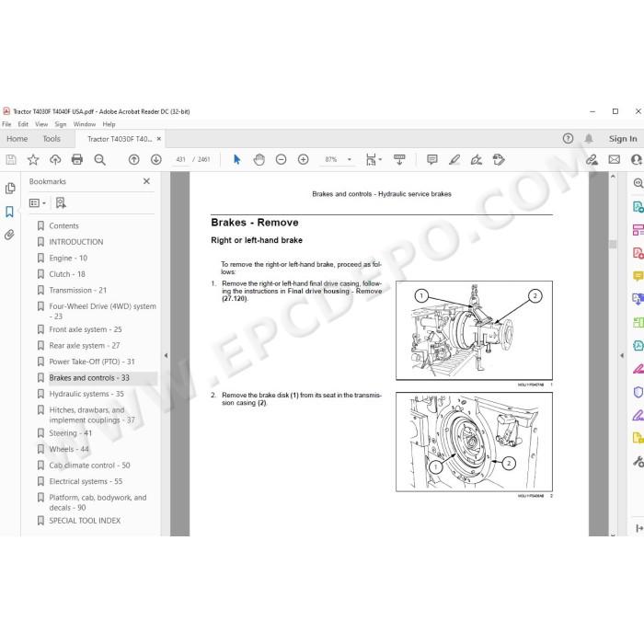644x644 pixels.
Task: Click the cloud upload toolbar icon
Action: (x=55, y=159)
